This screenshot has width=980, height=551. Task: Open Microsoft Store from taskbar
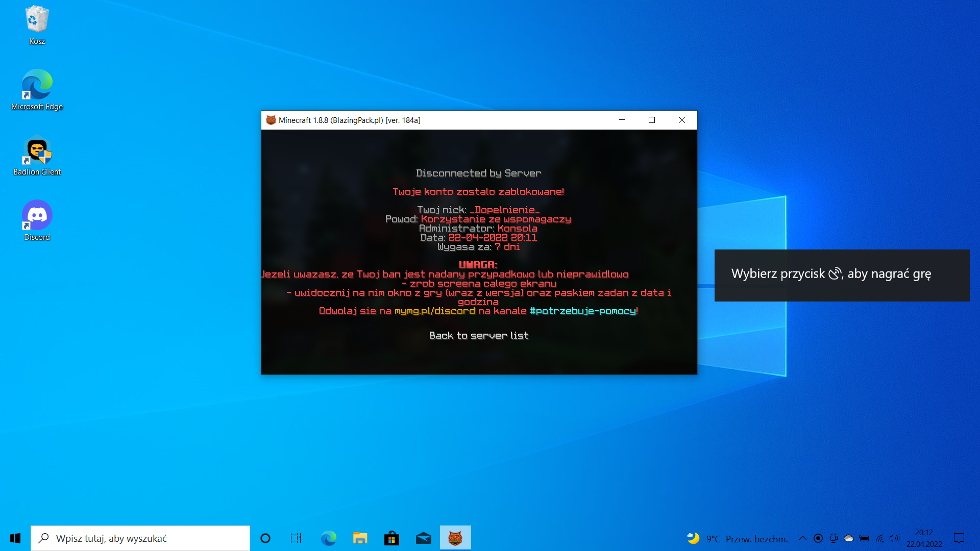point(391,538)
